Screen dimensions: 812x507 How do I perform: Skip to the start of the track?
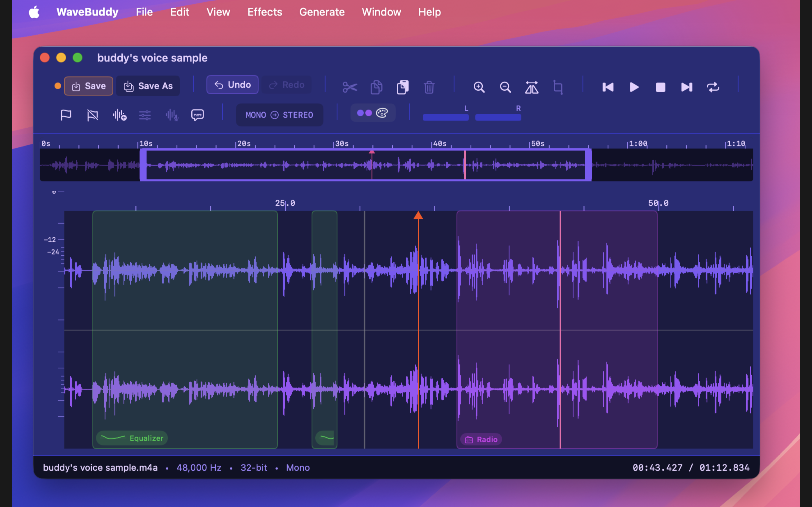608,87
